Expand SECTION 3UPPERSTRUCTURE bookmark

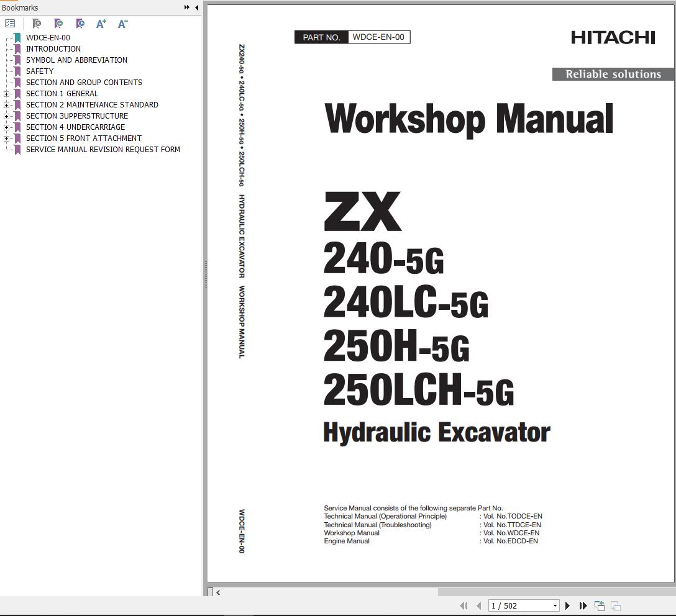[x=6, y=116]
